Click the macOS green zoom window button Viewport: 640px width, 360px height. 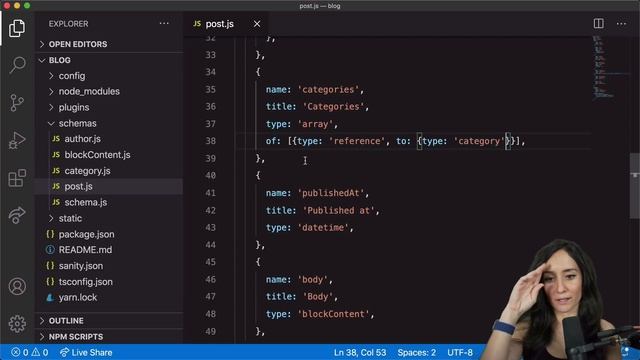(x=27, y=6)
